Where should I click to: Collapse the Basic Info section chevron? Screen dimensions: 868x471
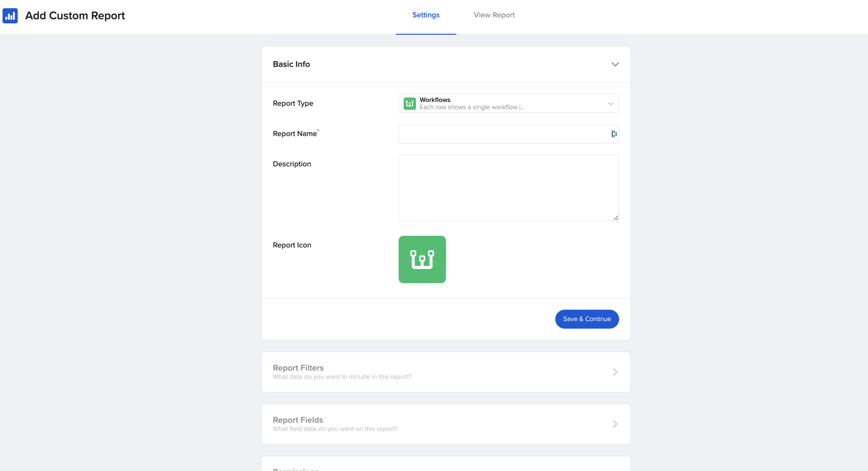[615, 65]
